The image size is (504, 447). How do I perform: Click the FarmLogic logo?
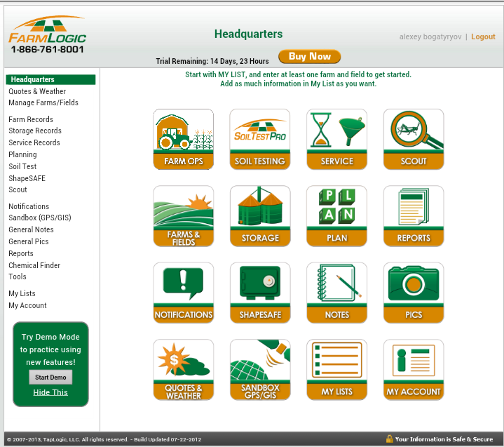[47, 29]
